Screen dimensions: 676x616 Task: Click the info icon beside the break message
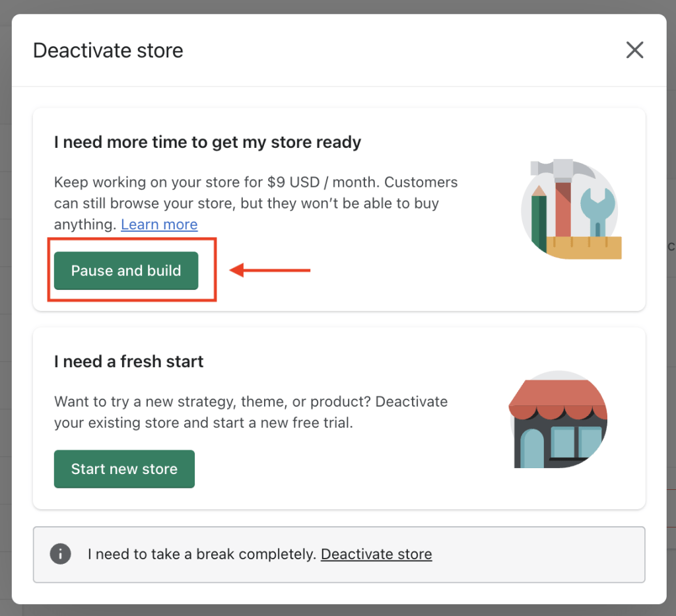(60, 554)
